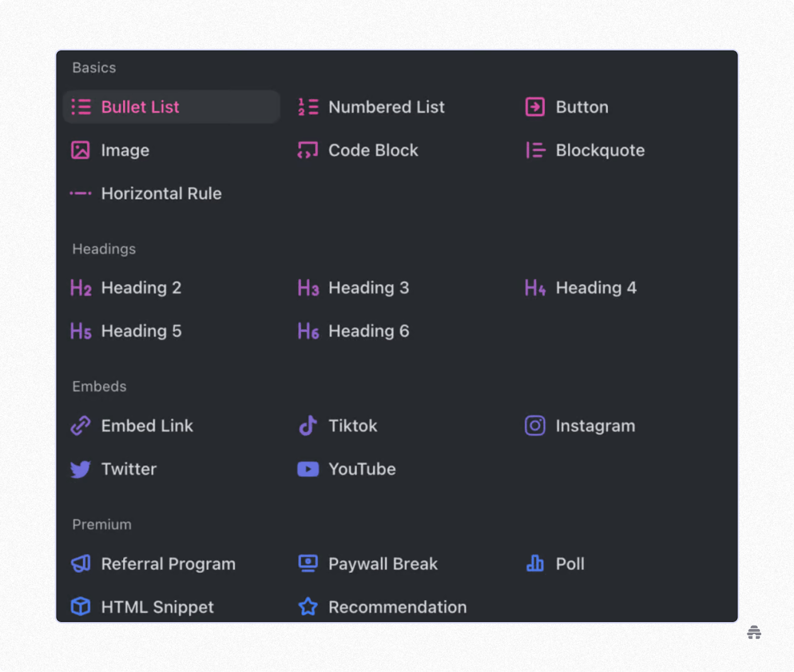Click the Code Block icon
This screenshot has width=794, height=672.
[308, 150]
